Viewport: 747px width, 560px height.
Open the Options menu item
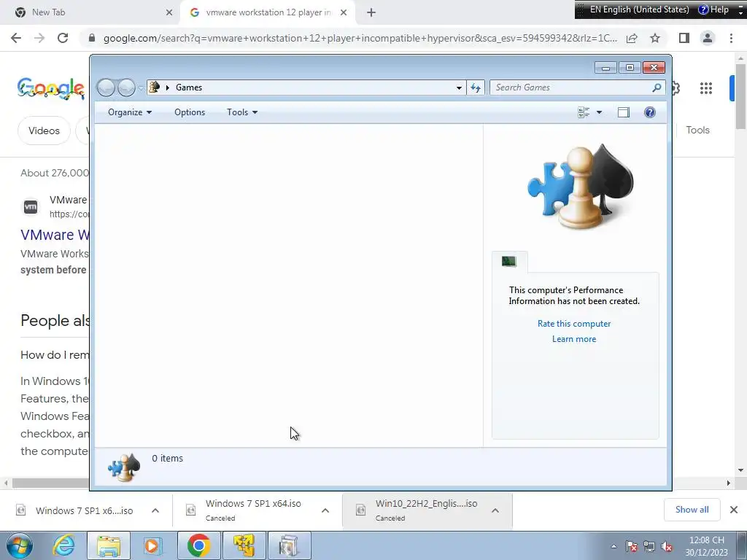(190, 112)
